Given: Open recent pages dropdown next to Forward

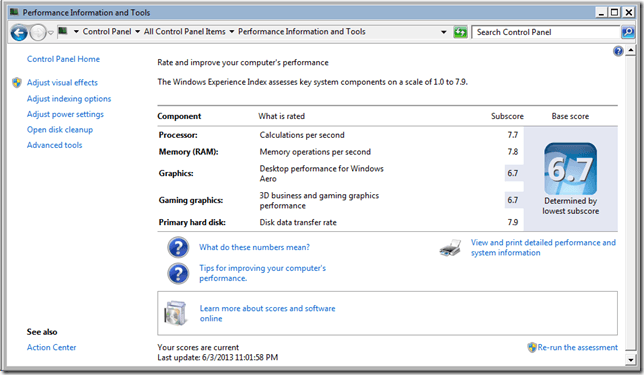Looking at the screenshot, I should [51, 32].
